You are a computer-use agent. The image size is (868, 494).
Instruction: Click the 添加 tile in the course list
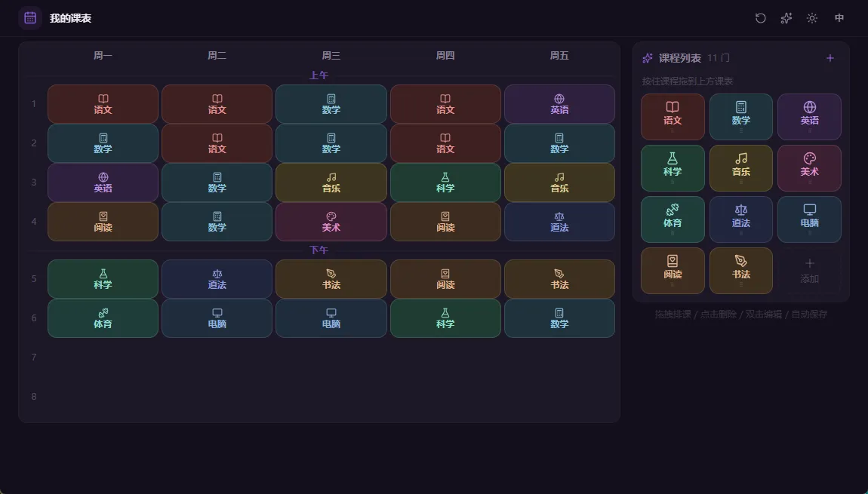pyautogui.click(x=809, y=271)
